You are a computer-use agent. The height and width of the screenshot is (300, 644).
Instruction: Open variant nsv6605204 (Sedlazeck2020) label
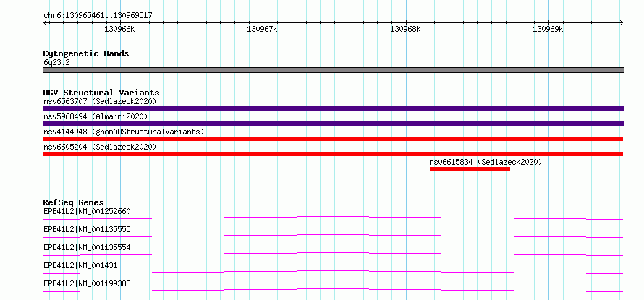[x=100, y=147]
